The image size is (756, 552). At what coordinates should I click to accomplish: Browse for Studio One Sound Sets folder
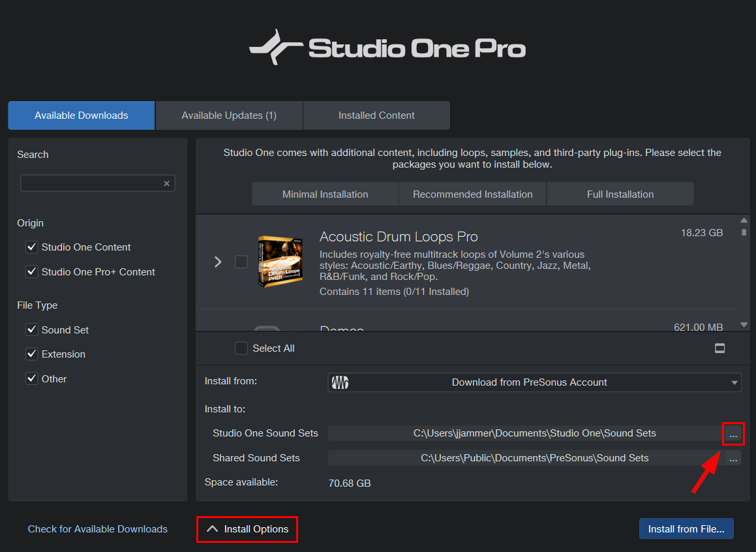click(733, 433)
